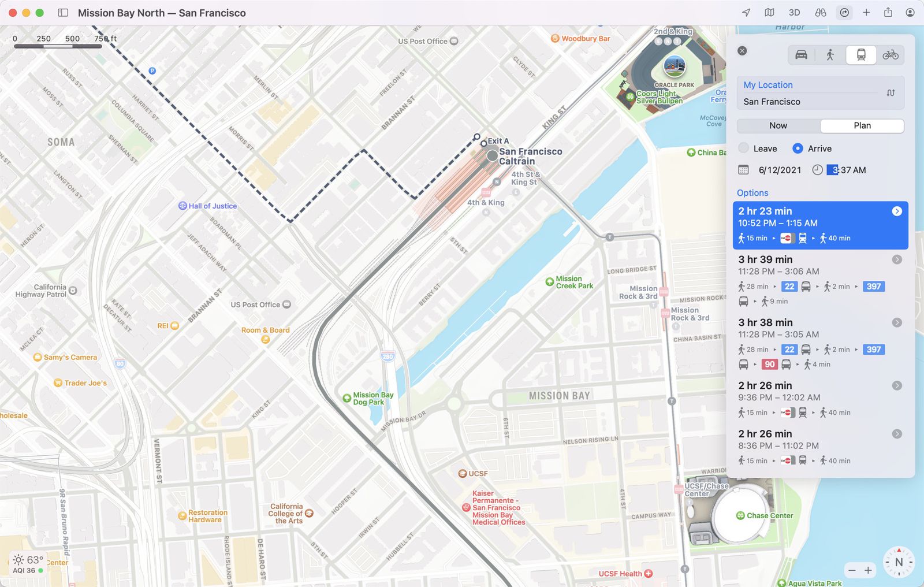Screen dimensions: 924x587
Task: Click the zoom out minus control
Action: [851, 570]
